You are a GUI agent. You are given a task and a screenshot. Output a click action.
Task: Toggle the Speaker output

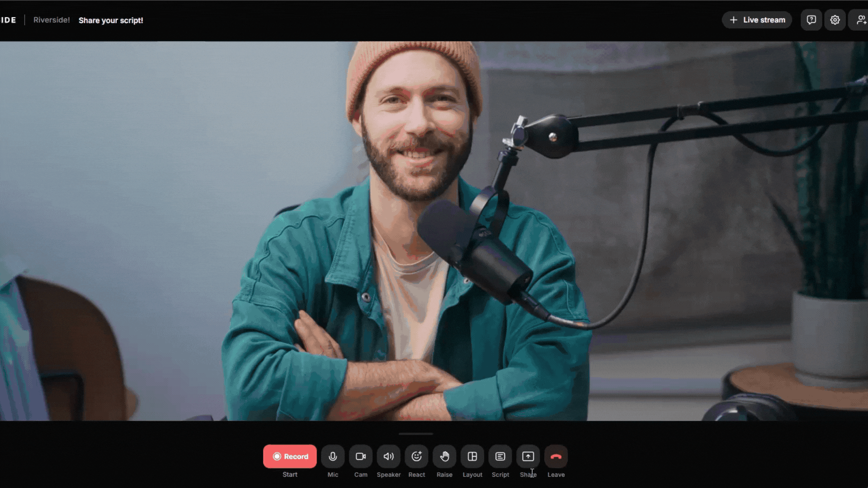coord(389,456)
